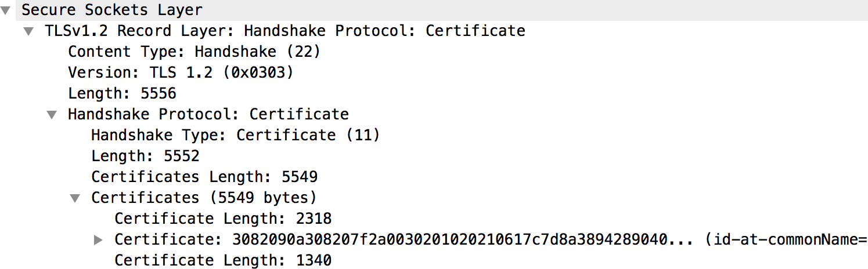Select the Certificates Length: 5549 field
Screen dimensions: 868x269
[x=204, y=177]
